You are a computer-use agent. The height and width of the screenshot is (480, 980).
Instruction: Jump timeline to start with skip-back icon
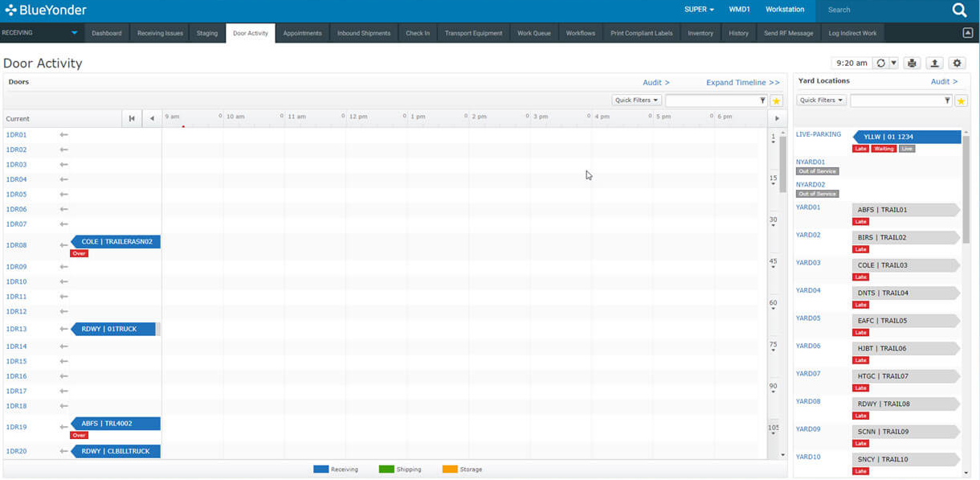coord(132,118)
